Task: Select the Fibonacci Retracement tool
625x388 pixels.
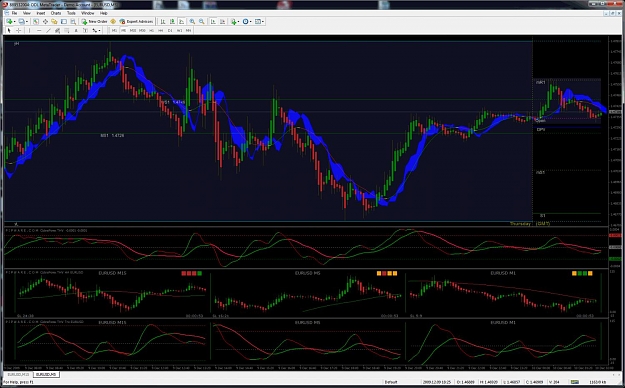Action: (67, 30)
